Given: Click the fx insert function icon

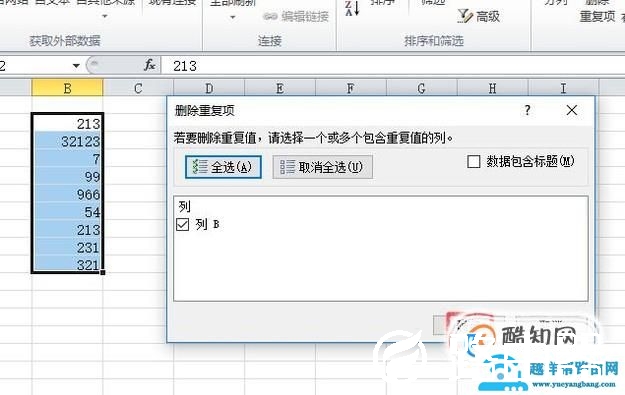Looking at the screenshot, I should [149, 65].
